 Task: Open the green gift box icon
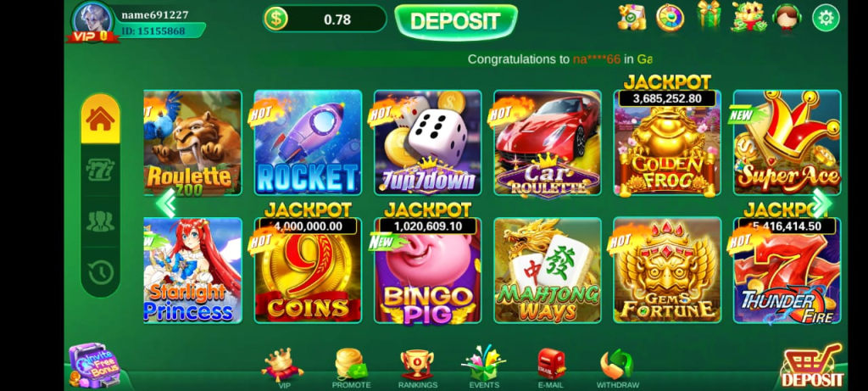tap(709, 15)
